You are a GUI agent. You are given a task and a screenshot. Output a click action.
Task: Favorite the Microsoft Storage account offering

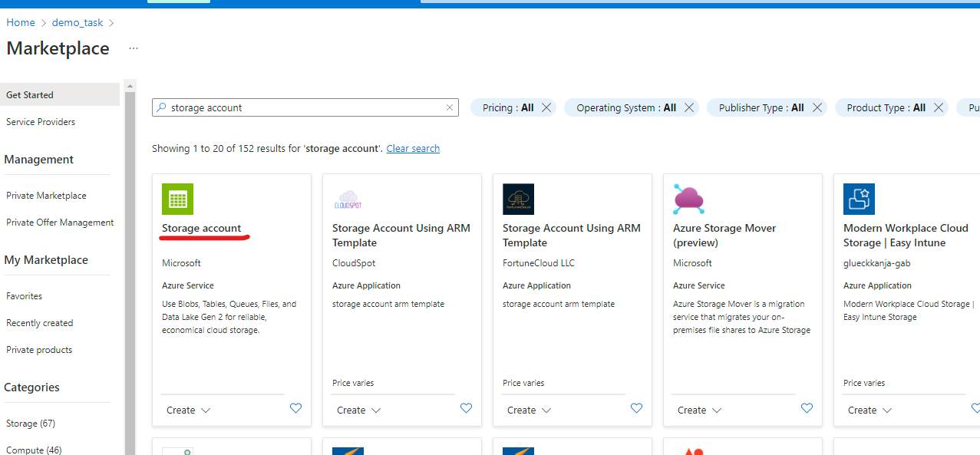point(295,408)
